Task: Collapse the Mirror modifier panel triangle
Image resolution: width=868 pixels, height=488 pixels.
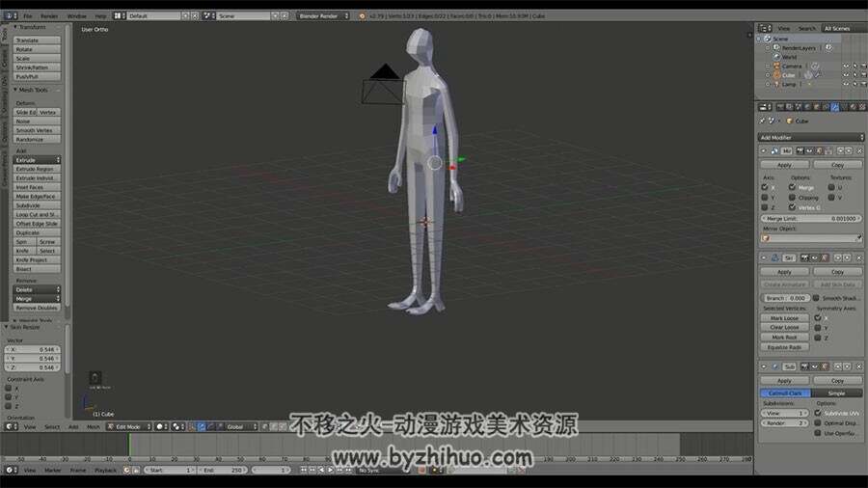Action: pos(764,151)
